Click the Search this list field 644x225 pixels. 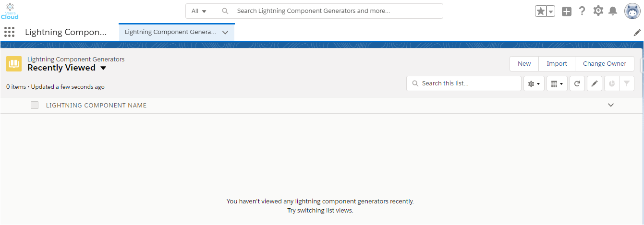[x=468, y=83]
